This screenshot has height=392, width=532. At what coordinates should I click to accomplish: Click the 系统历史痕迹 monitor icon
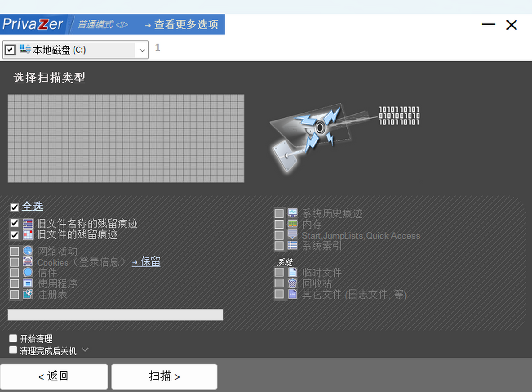tap(293, 213)
